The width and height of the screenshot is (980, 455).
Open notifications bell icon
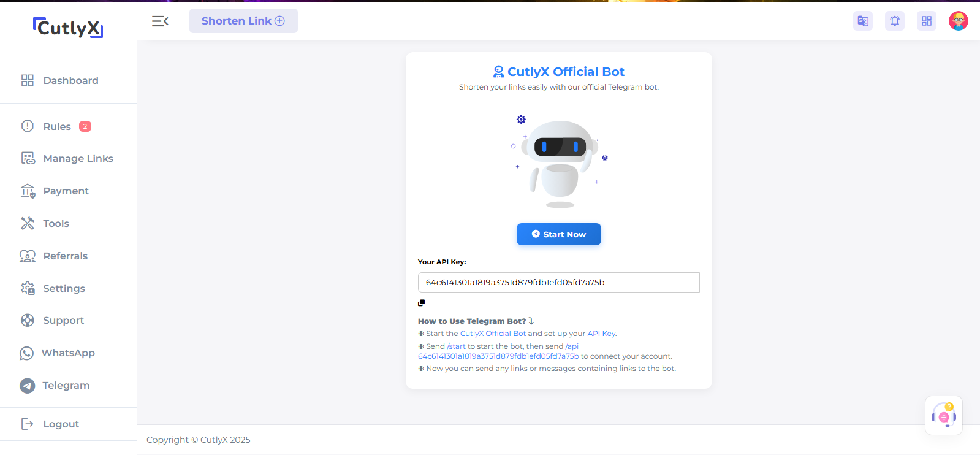(895, 21)
